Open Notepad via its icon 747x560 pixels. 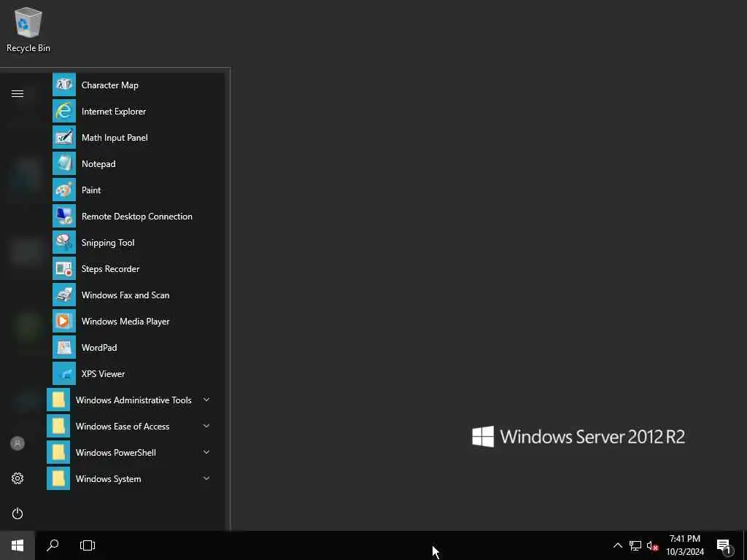(64, 163)
